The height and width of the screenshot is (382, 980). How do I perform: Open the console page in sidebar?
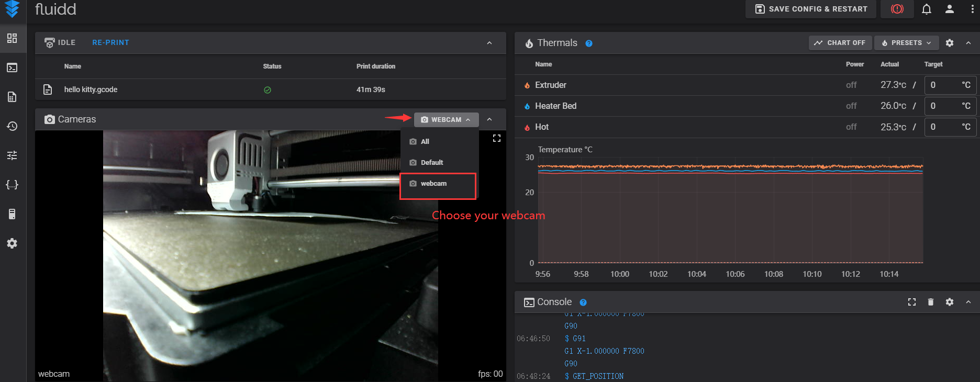12,68
